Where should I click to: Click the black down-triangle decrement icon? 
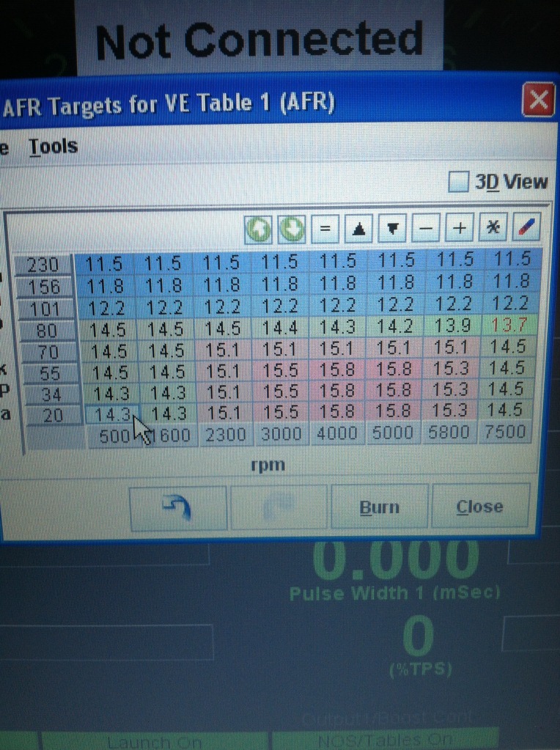(x=392, y=228)
